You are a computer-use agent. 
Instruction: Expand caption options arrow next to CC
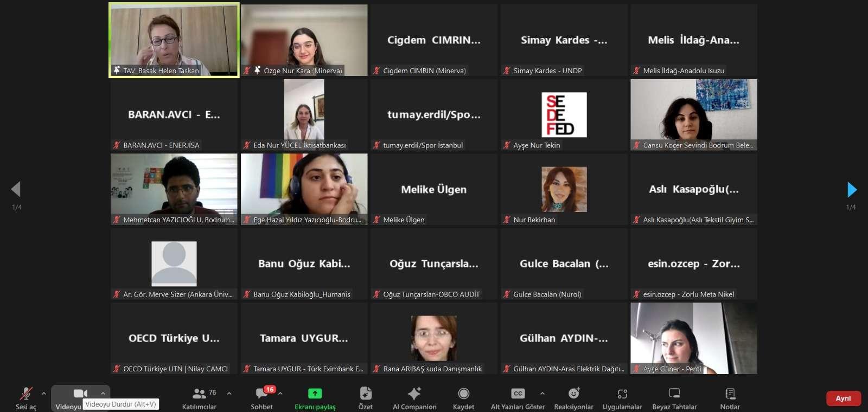tap(542, 394)
